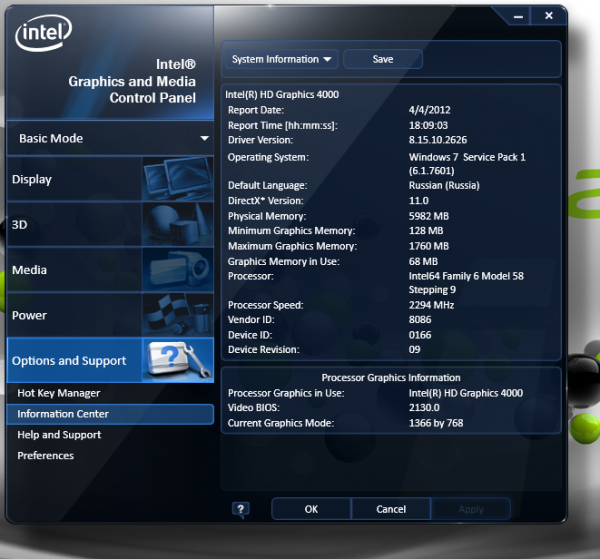Open Information Center
The width and height of the screenshot is (600, 559).
[110, 414]
